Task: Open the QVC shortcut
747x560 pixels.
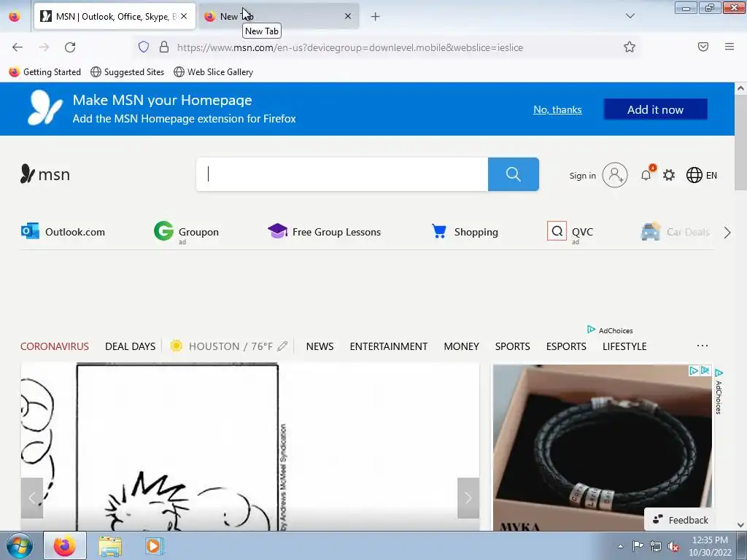Action: (570, 232)
